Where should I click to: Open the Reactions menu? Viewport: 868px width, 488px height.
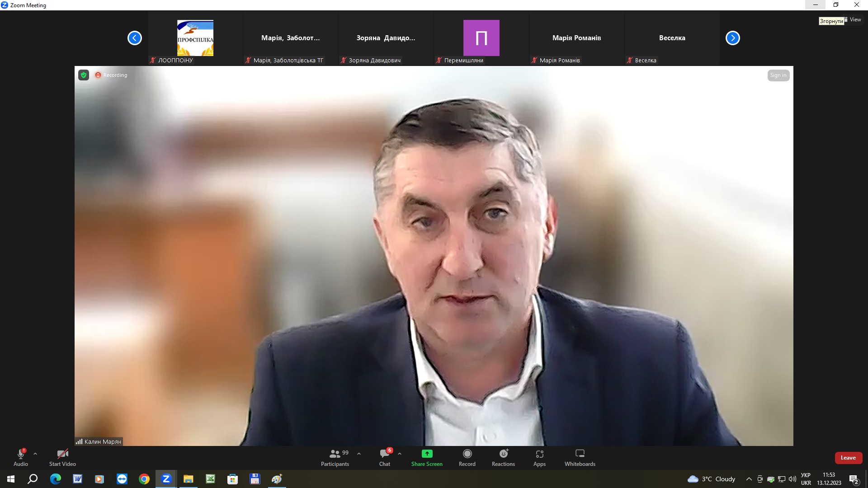click(503, 457)
